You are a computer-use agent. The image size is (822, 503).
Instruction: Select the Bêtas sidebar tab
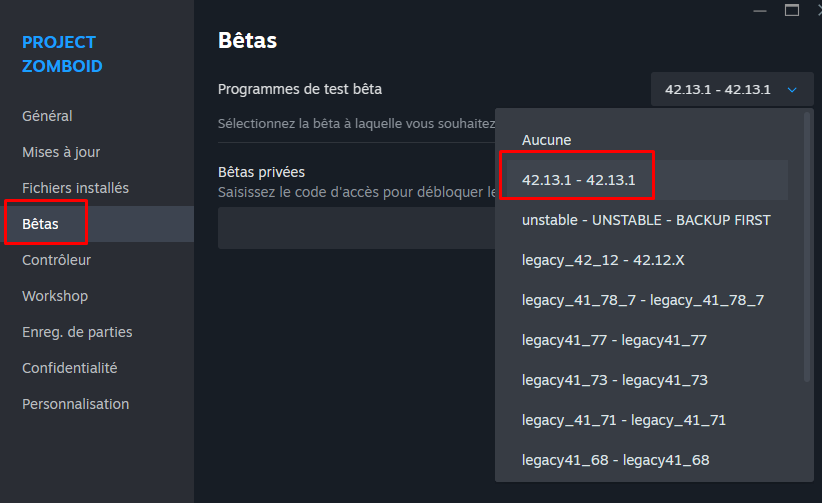[41, 224]
